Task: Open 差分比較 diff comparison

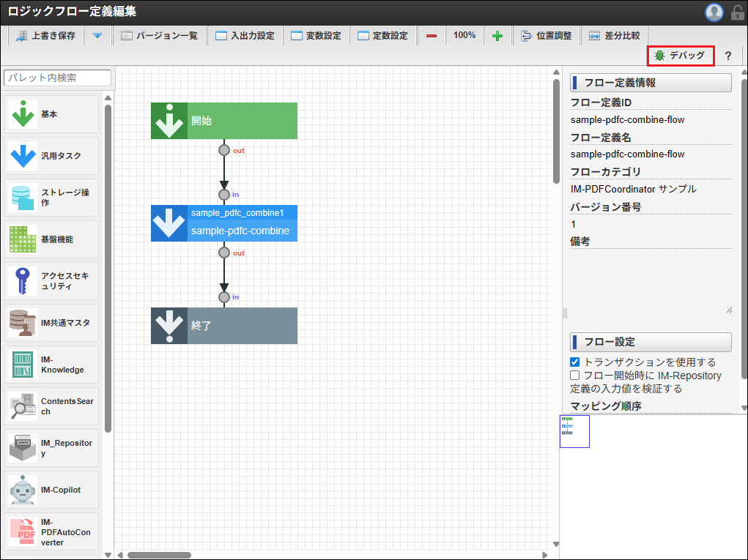Action: pyautogui.click(x=615, y=36)
